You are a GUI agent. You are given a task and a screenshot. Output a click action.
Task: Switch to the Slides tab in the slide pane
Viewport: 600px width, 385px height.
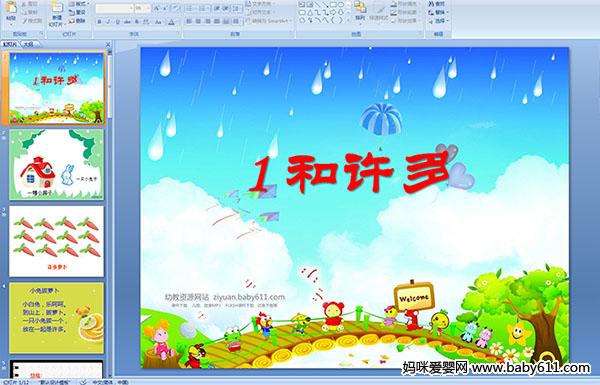[10, 44]
